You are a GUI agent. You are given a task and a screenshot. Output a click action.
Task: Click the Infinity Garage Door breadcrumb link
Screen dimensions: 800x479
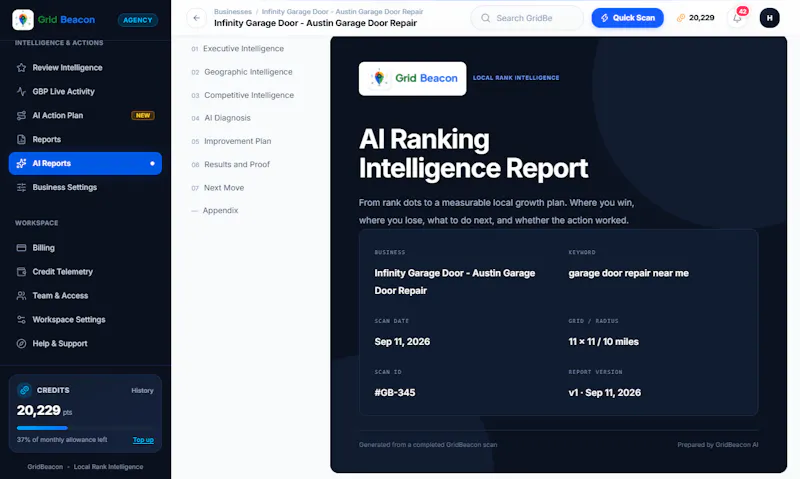point(342,12)
